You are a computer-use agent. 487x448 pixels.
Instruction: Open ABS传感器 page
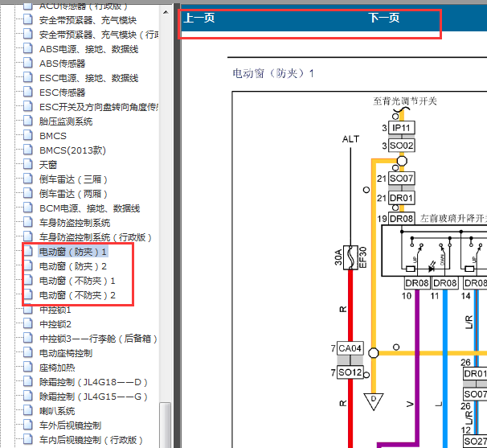63,64
